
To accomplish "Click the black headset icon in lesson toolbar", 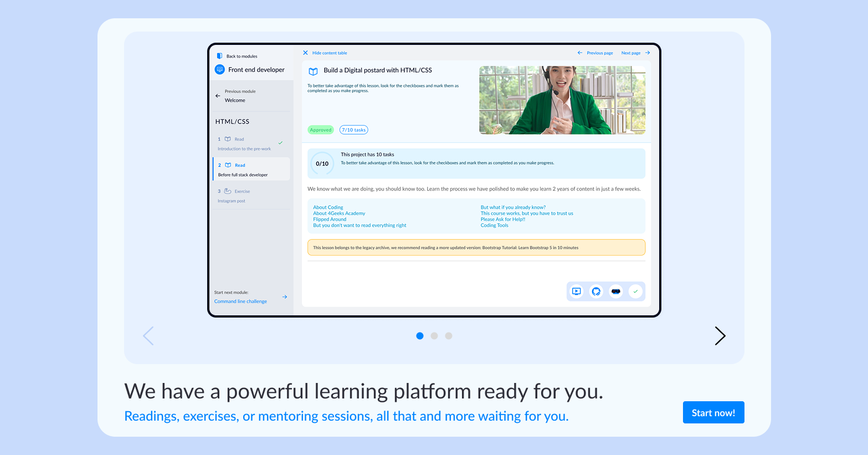I will [x=615, y=292].
